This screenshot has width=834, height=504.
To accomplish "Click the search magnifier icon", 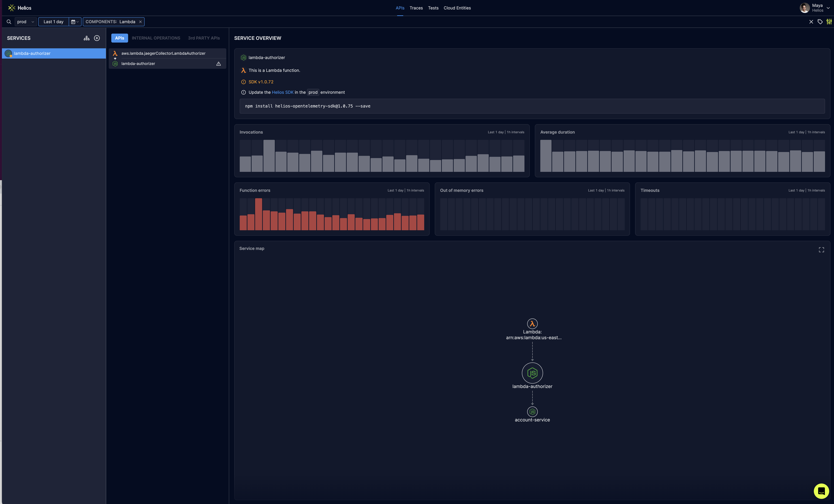I will click(x=9, y=22).
